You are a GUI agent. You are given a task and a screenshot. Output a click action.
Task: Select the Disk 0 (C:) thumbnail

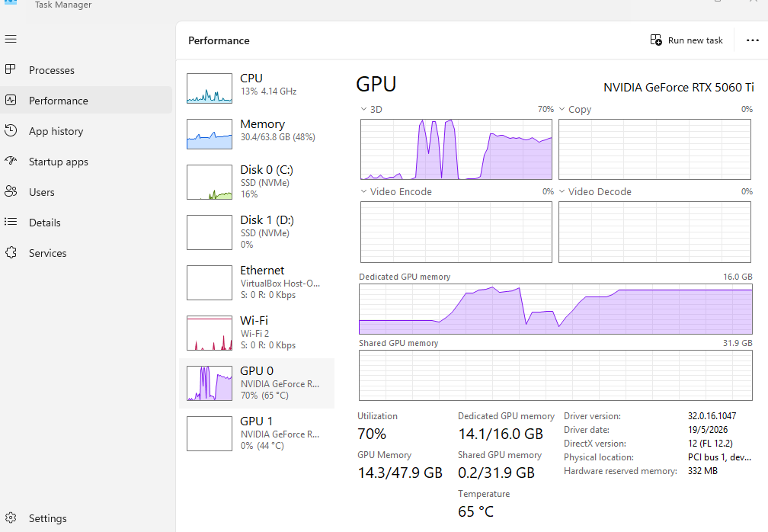coord(209,182)
